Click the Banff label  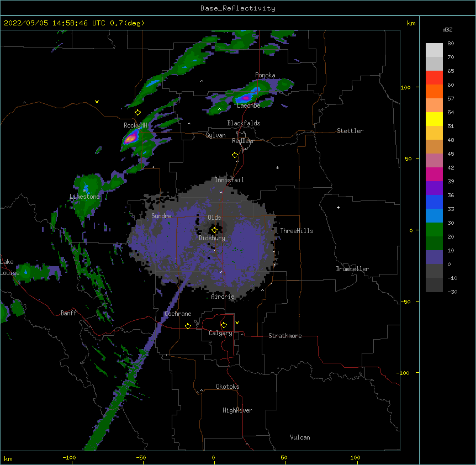68,313
